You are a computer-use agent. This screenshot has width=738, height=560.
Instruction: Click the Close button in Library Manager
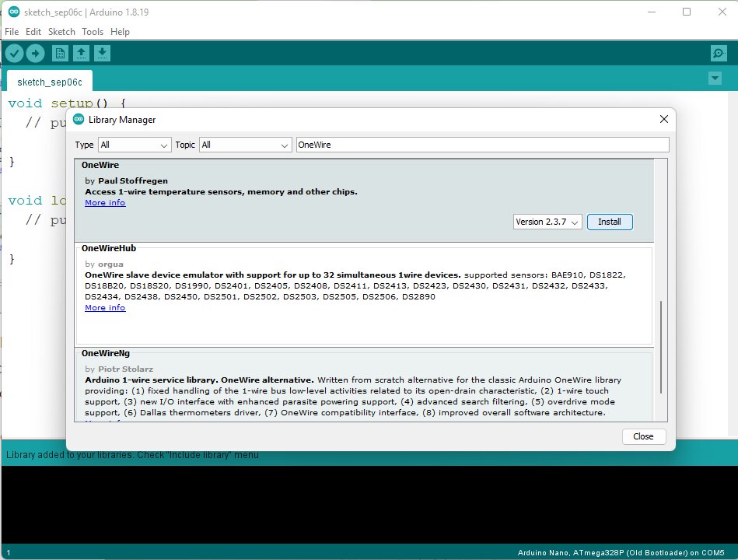click(x=643, y=436)
